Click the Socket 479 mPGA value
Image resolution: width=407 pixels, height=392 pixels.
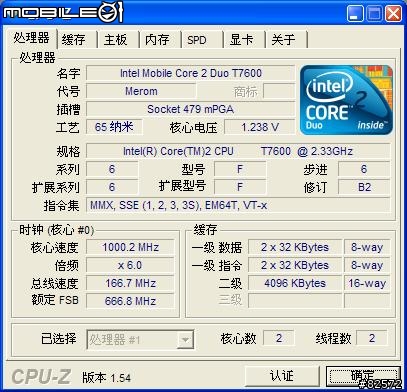pyautogui.click(x=191, y=109)
